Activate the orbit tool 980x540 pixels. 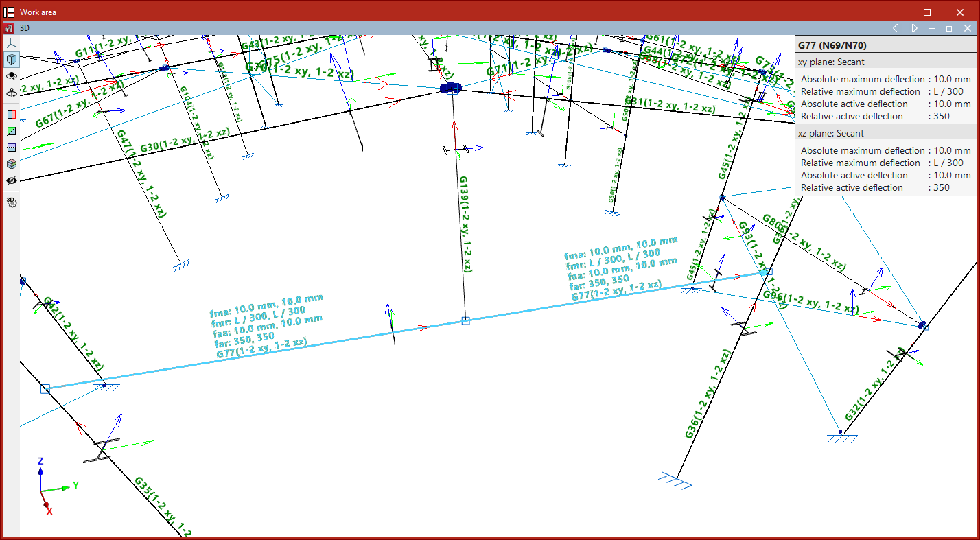click(12, 76)
